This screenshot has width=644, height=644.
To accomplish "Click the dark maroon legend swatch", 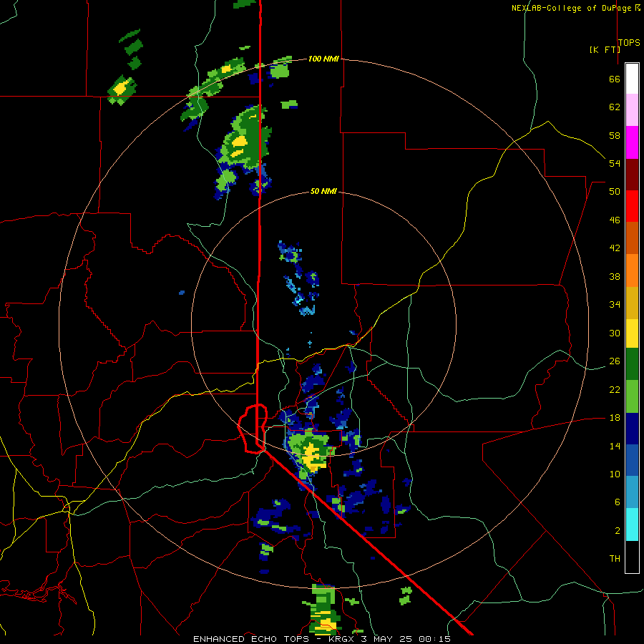I will click(632, 174).
